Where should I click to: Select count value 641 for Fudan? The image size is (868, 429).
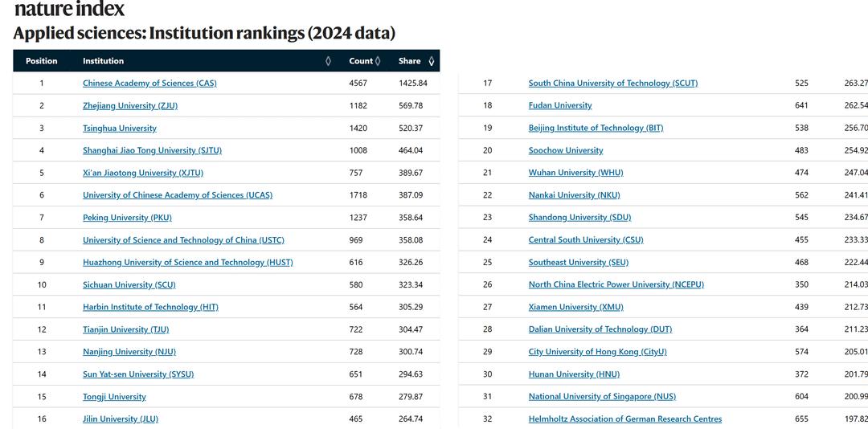(x=801, y=105)
